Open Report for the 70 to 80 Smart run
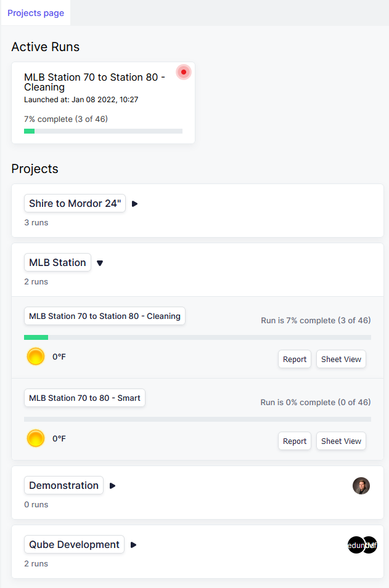Image resolution: width=389 pixels, height=588 pixels. tap(295, 441)
